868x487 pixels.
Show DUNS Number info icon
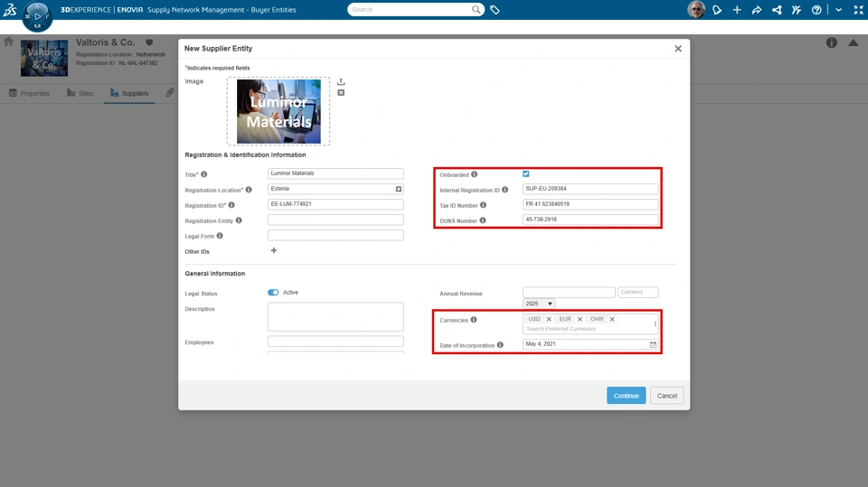[x=483, y=220]
